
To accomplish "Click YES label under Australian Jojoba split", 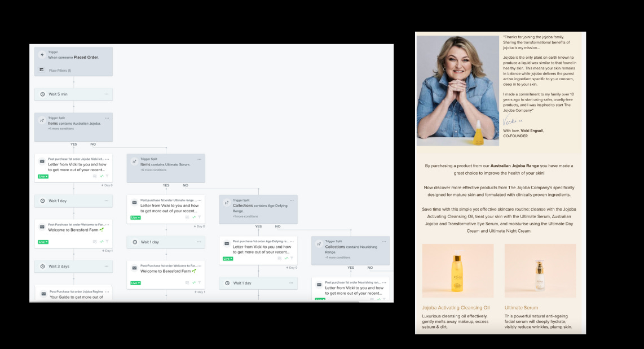I will (x=73, y=144).
